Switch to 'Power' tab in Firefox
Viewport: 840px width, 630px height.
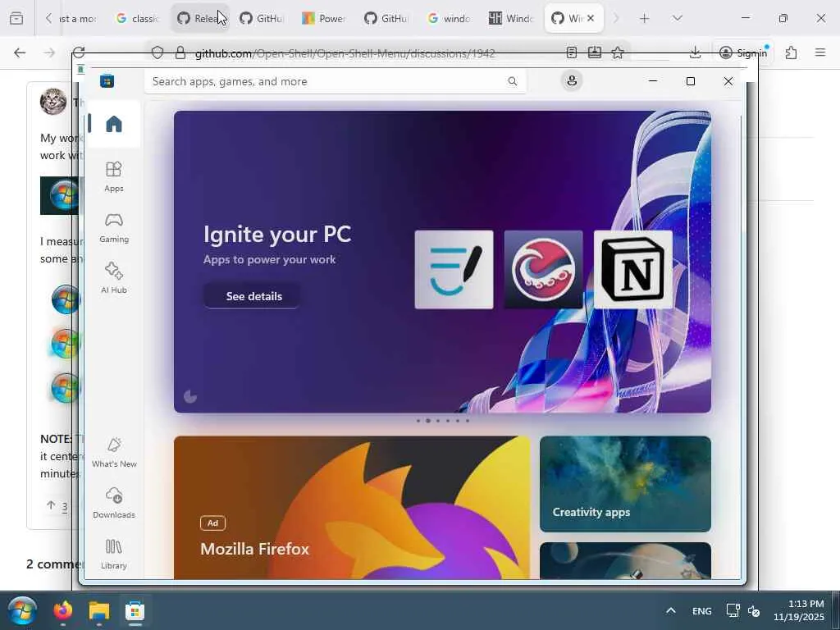pos(325,19)
